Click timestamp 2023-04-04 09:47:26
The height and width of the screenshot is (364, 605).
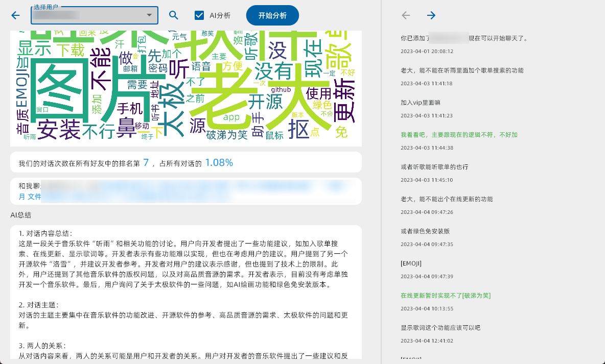click(427, 212)
